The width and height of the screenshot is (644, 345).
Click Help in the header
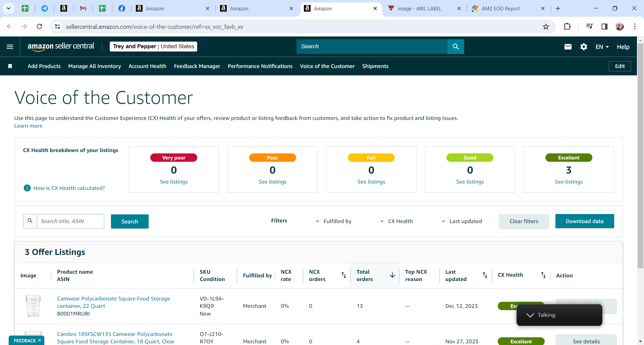(x=623, y=47)
